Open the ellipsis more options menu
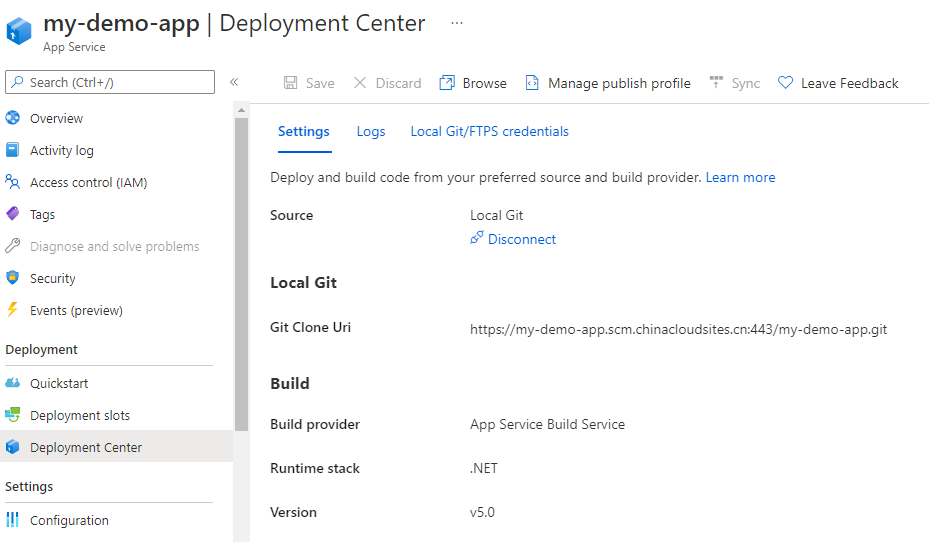Screen dimensions: 929x542 [457, 23]
